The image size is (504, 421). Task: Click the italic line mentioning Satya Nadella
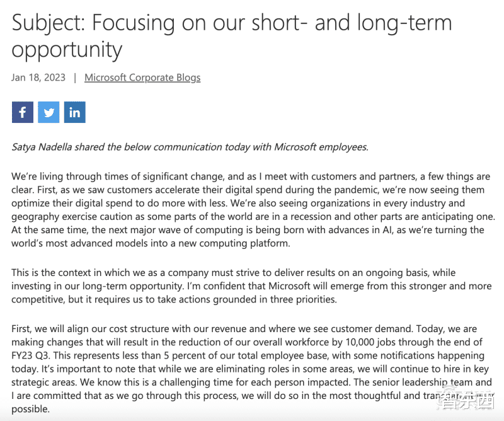[190, 147]
